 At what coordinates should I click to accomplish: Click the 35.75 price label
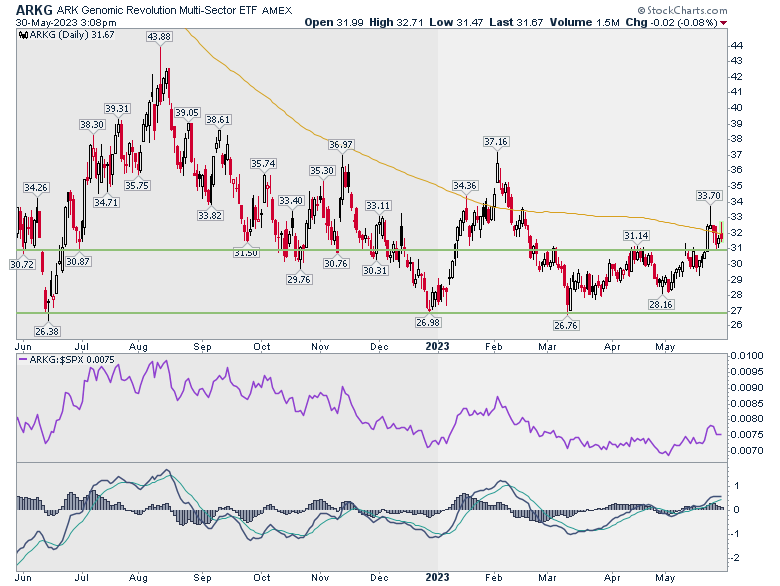coord(137,186)
